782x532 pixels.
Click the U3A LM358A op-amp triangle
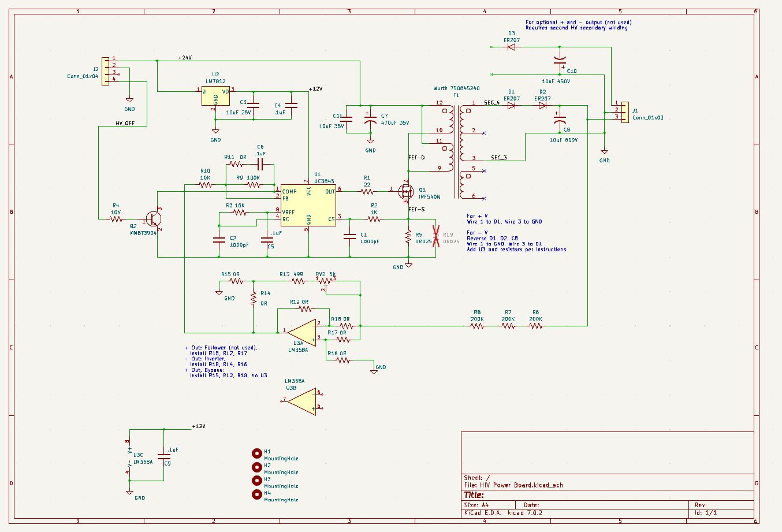coord(302,333)
